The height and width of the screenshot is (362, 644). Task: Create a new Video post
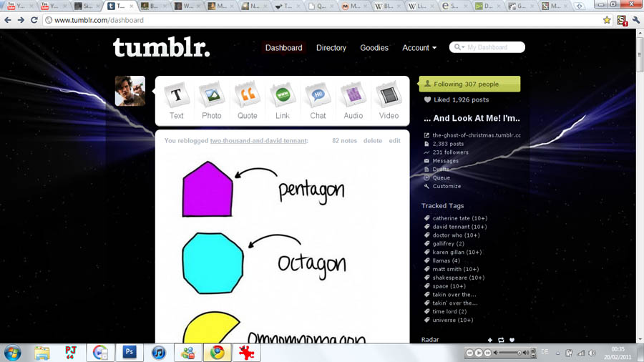point(389,101)
